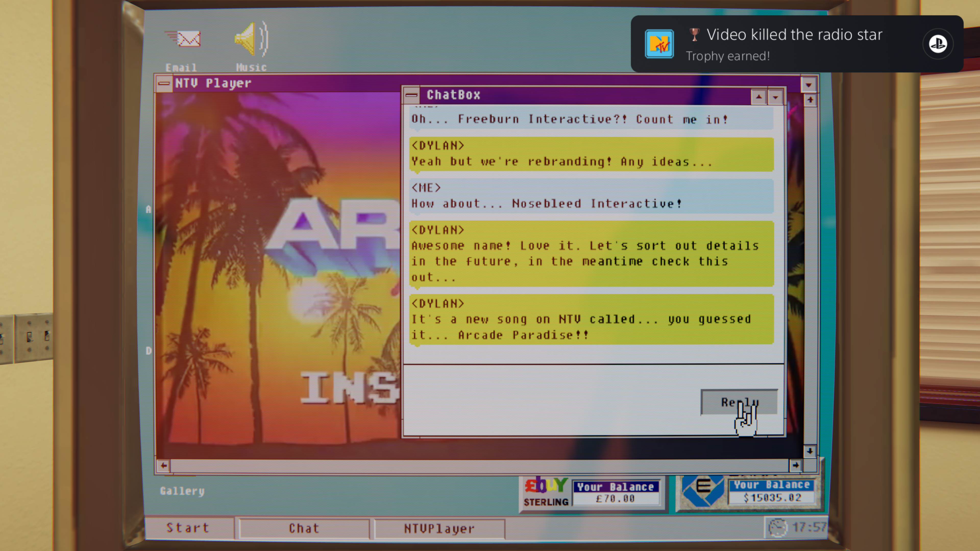The image size is (980, 551).
Task: Switch to NTVPlayer taskbar tab
Action: pyautogui.click(x=439, y=529)
